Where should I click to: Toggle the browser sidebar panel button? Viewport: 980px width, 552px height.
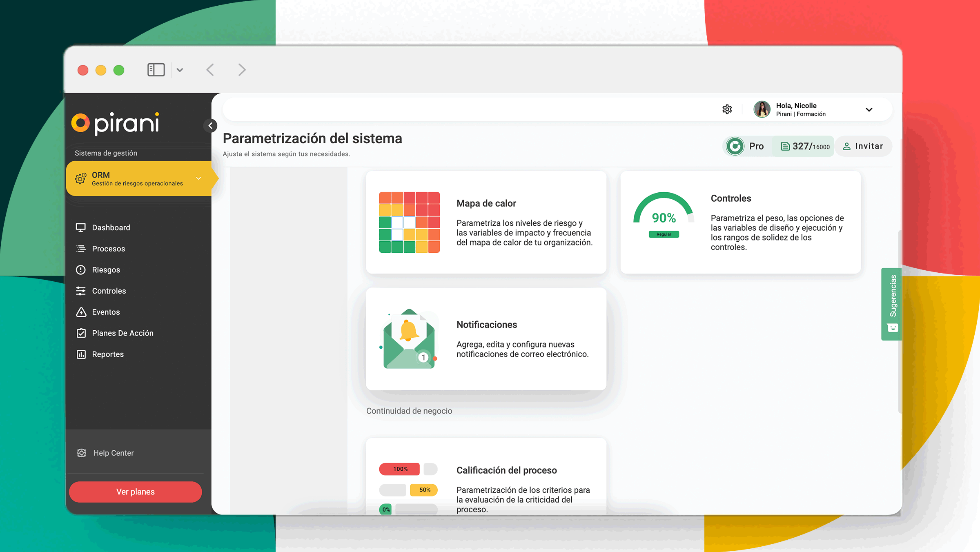156,70
